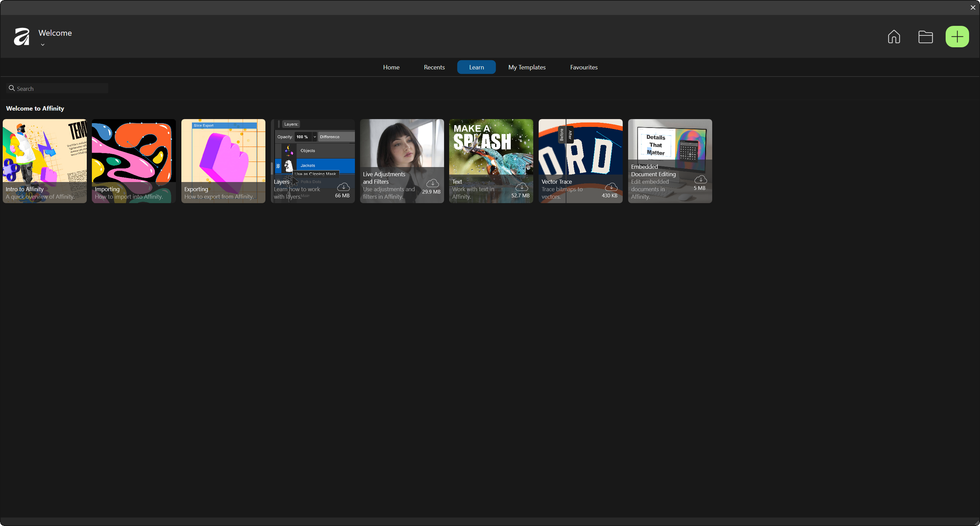Open the Favourites tab
This screenshot has height=526, width=980.
pyautogui.click(x=583, y=67)
